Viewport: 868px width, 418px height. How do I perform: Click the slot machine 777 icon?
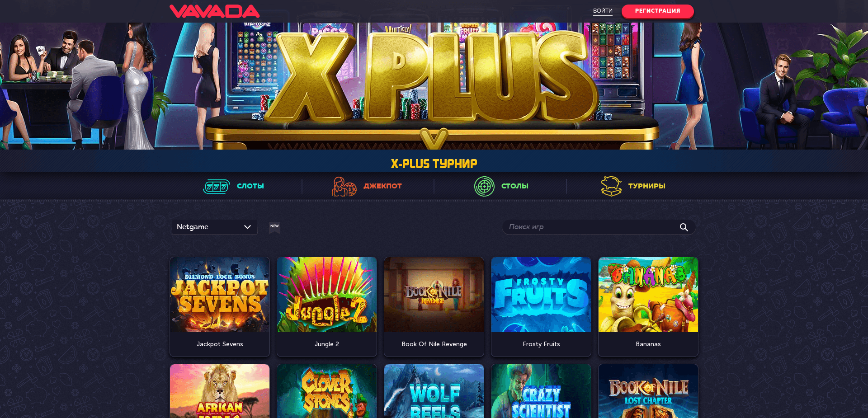pos(217,186)
